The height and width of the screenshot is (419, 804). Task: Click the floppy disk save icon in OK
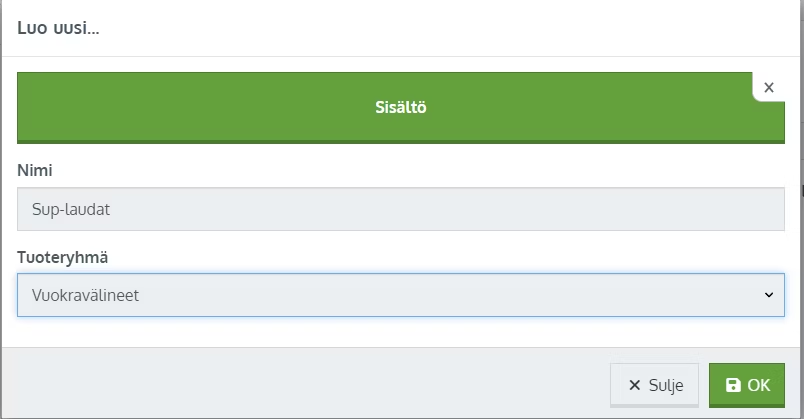pos(733,385)
